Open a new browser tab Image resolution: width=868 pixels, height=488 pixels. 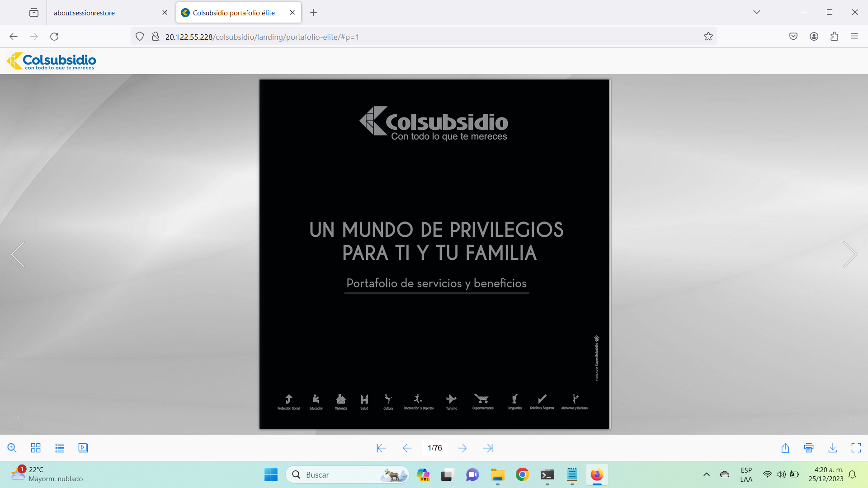point(314,13)
